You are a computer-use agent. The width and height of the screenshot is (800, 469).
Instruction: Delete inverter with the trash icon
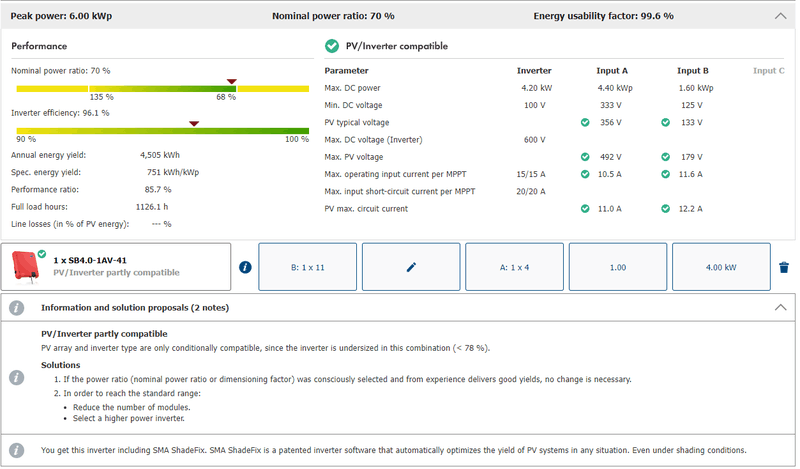click(783, 267)
